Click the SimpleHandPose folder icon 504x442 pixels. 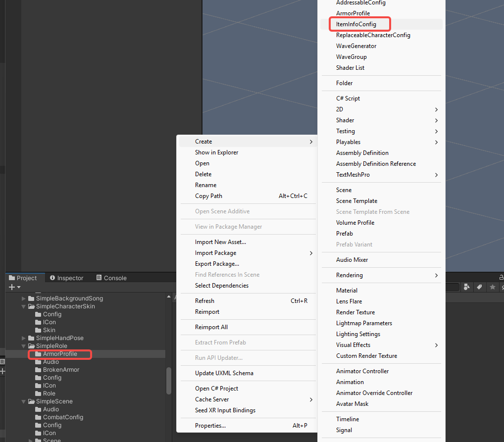point(31,338)
